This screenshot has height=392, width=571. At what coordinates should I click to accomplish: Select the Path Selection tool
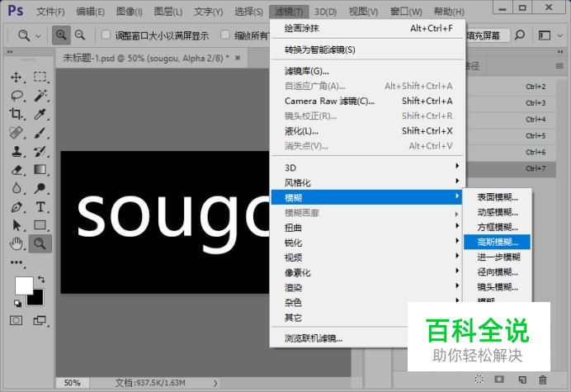16,225
